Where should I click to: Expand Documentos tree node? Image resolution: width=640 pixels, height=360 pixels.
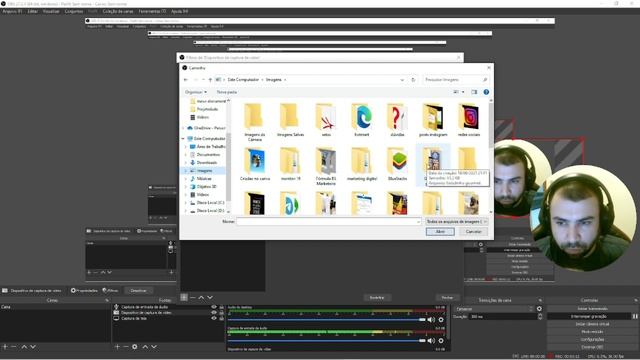click(186, 155)
